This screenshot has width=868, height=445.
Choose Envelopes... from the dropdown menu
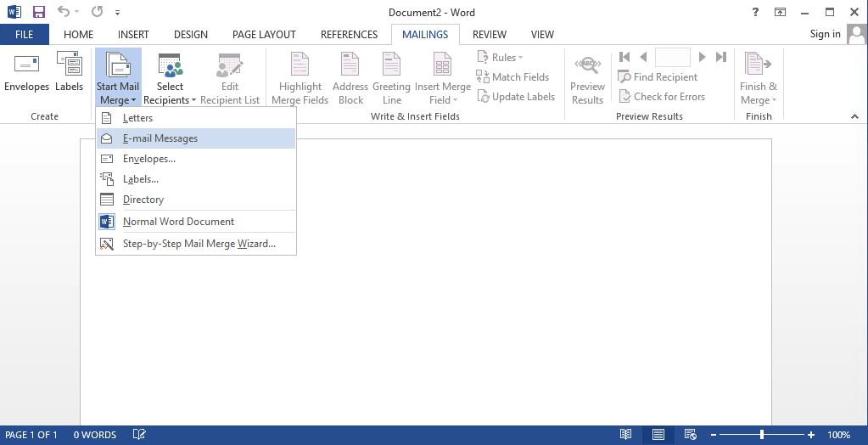(196, 159)
